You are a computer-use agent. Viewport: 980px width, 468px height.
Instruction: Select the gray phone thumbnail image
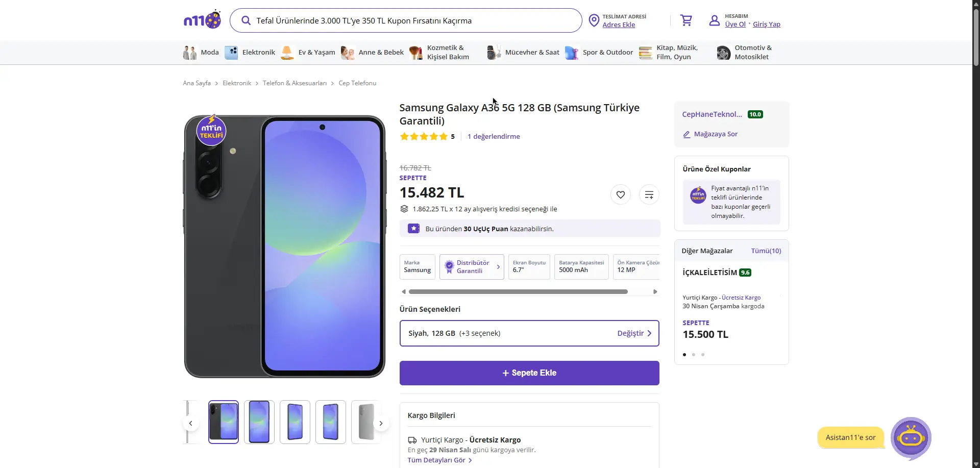pyautogui.click(x=366, y=422)
